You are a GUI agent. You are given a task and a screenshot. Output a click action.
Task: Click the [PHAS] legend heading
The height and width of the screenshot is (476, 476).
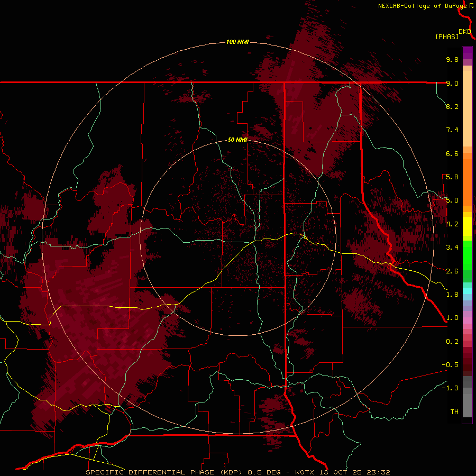click(x=447, y=36)
